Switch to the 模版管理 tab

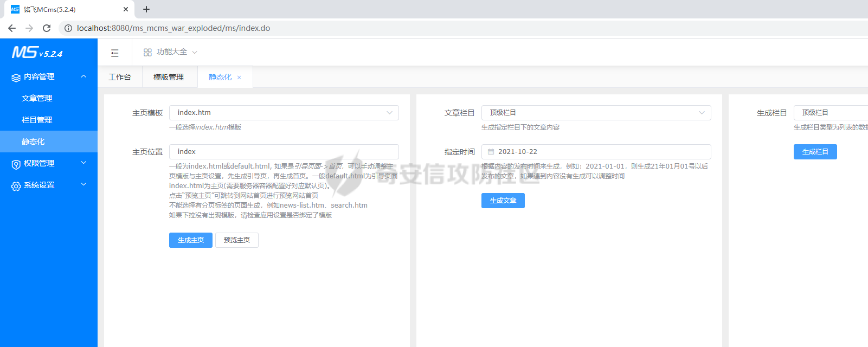tap(169, 77)
